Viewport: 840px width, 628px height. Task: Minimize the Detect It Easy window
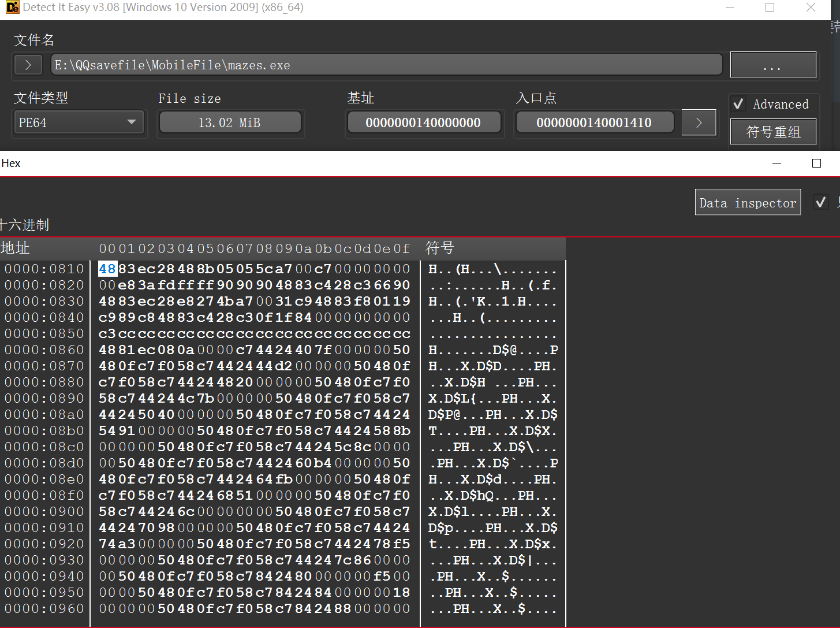[x=730, y=8]
